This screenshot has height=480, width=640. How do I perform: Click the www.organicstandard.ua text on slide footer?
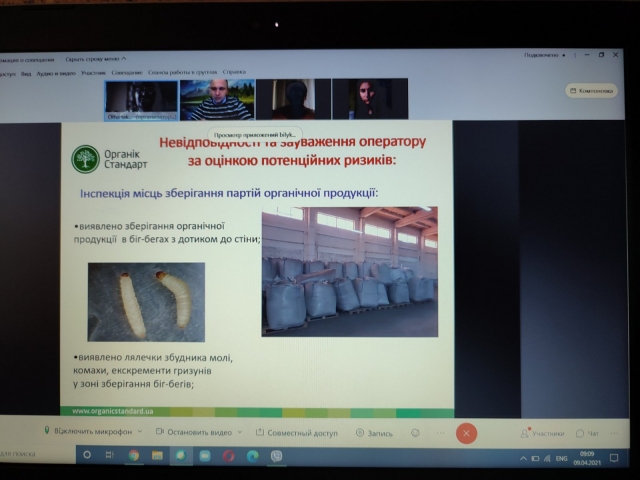point(113,411)
